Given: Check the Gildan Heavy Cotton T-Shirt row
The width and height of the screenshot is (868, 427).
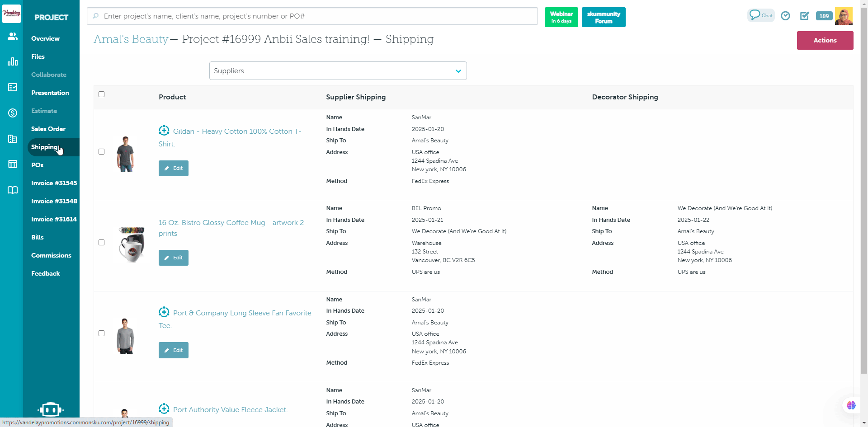Looking at the screenshot, I should tap(102, 152).
